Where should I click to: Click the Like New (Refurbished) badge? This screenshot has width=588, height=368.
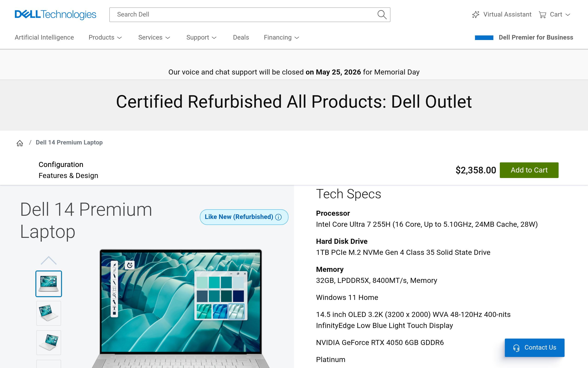click(x=244, y=217)
